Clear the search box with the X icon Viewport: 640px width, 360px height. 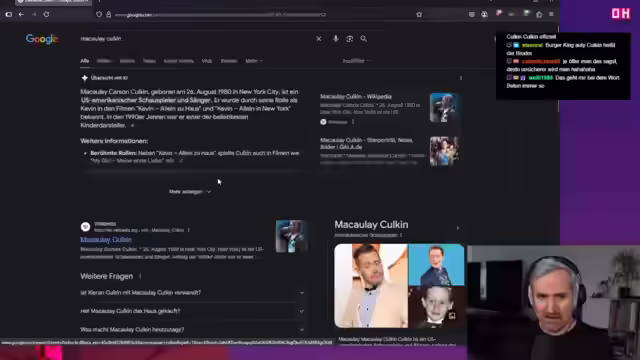click(318, 39)
